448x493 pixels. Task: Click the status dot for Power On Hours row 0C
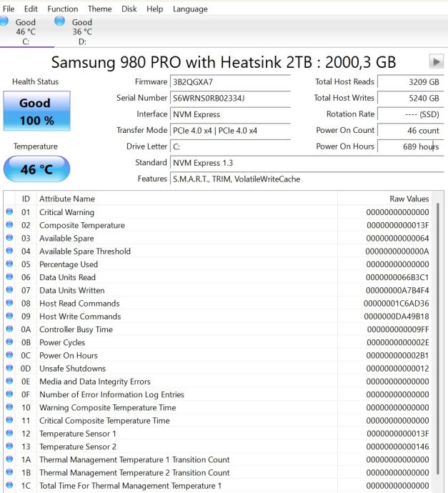click(x=9, y=354)
